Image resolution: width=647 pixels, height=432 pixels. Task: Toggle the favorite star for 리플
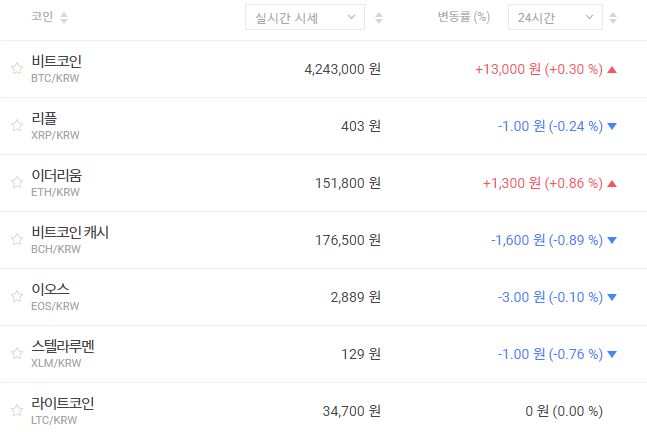pyautogui.click(x=16, y=126)
